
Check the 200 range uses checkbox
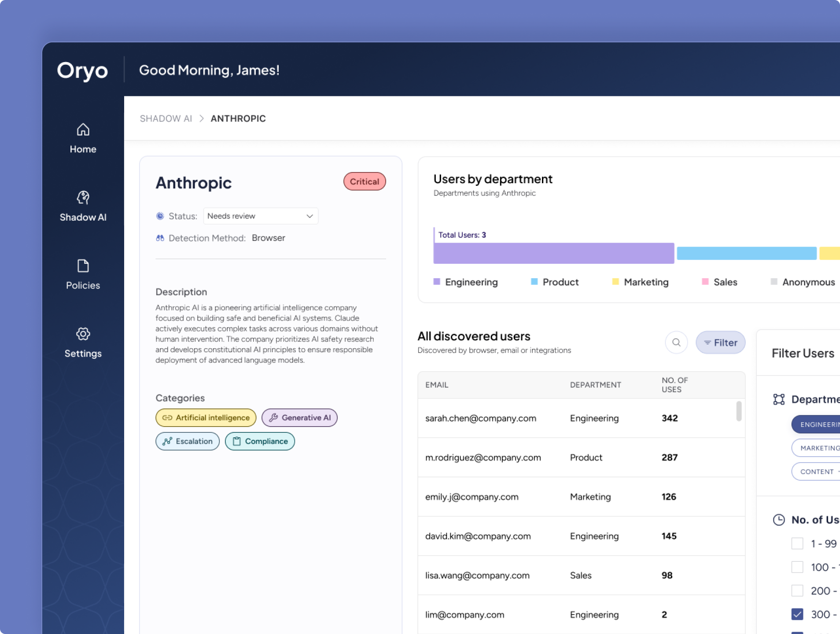click(797, 590)
